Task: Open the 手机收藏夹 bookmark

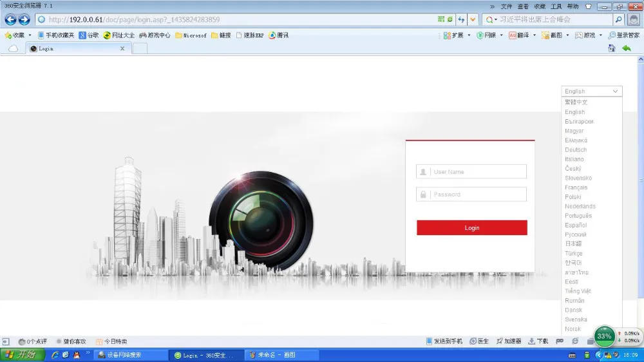Action: [56, 35]
